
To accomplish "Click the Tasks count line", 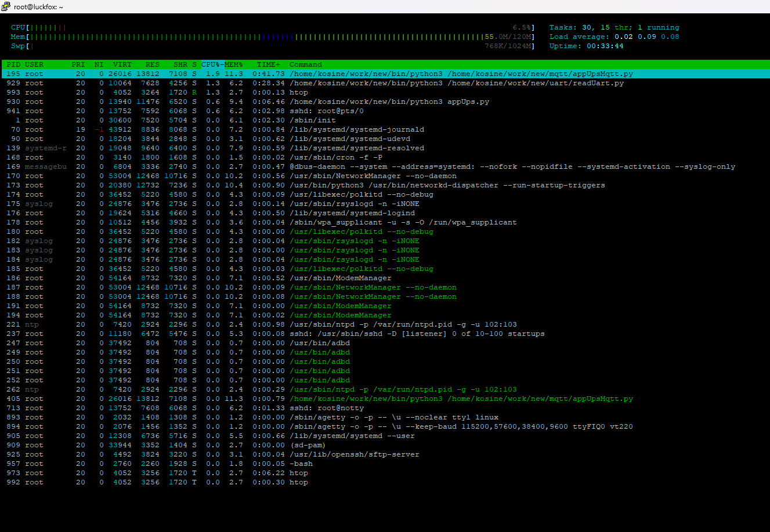I will [x=614, y=27].
